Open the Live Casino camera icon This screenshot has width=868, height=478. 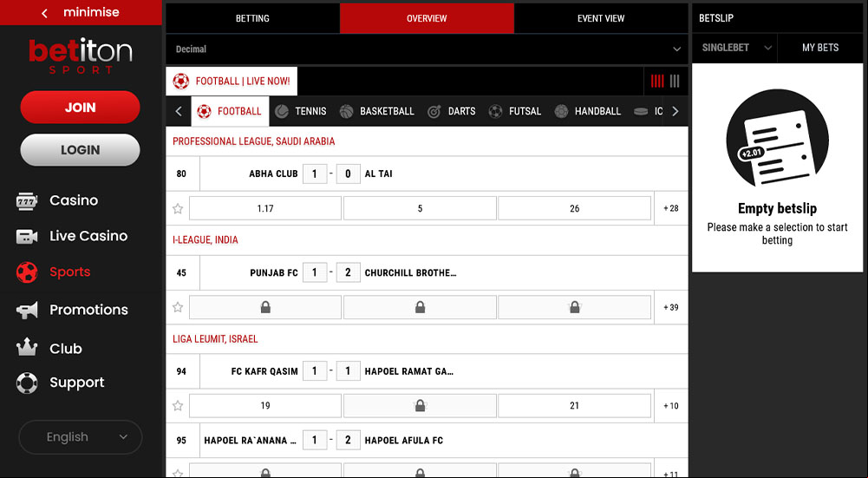(27, 237)
